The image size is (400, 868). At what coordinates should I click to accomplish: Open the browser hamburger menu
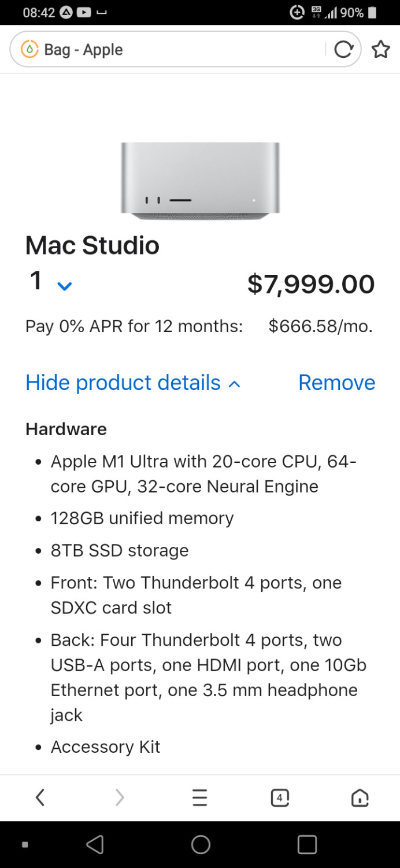199,798
